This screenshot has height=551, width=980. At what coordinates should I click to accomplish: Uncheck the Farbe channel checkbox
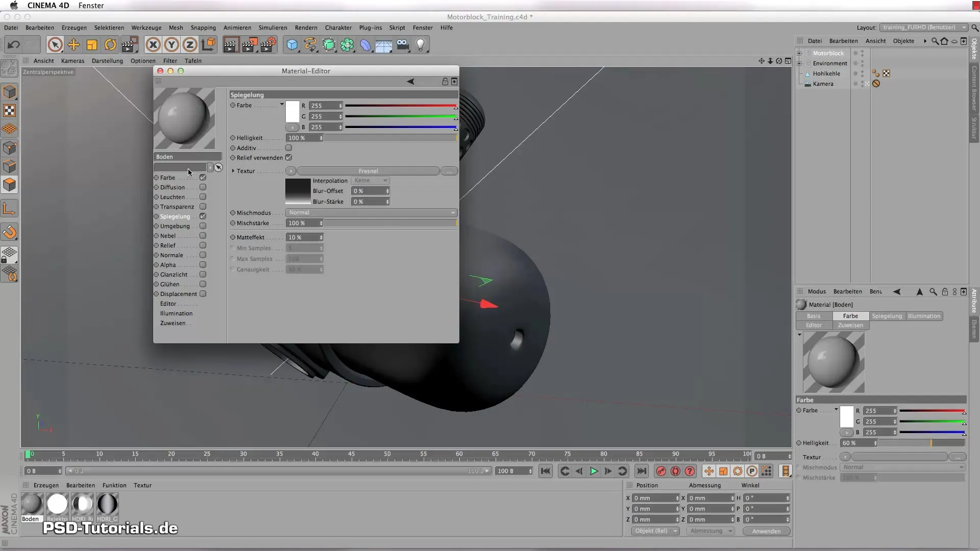[203, 178]
